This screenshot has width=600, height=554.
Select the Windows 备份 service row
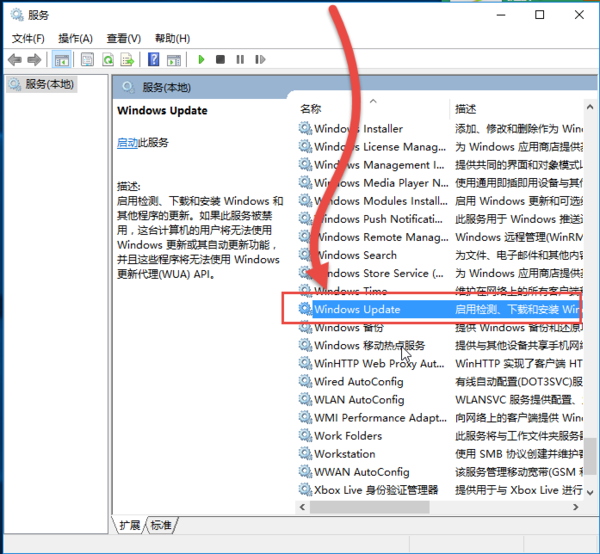tap(440, 328)
